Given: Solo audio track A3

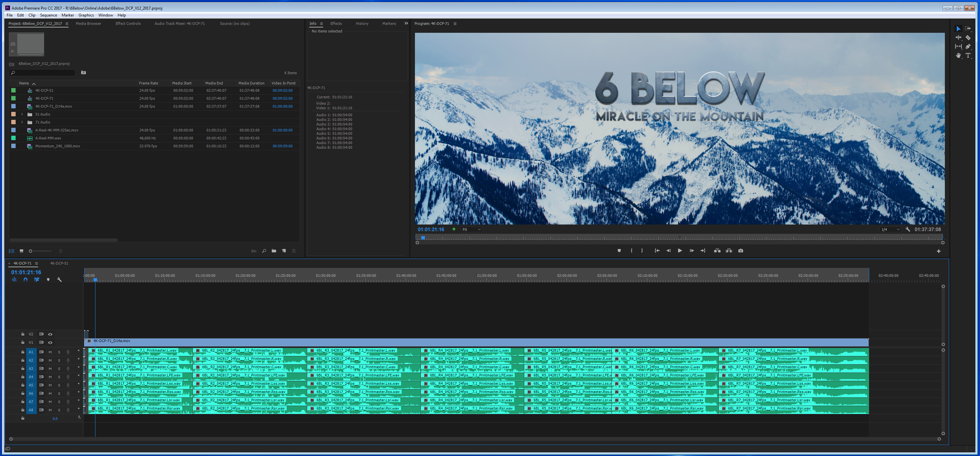Looking at the screenshot, I should [x=59, y=369].
